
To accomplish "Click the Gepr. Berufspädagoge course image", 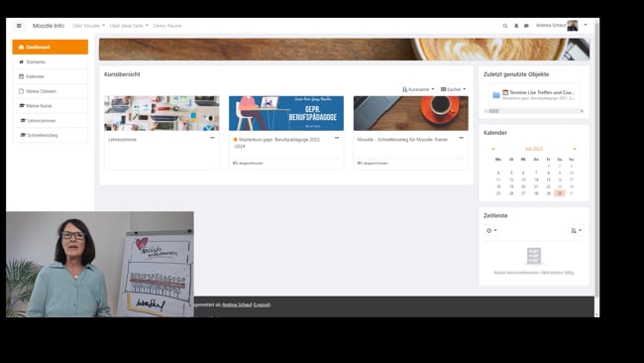I will click(286, 113).
